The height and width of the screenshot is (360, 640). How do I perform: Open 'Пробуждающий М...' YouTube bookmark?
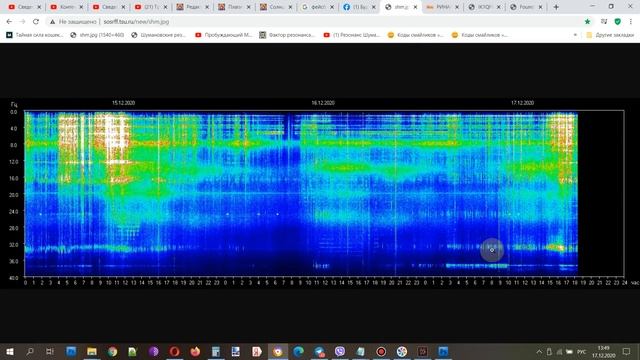click(224, 35)
